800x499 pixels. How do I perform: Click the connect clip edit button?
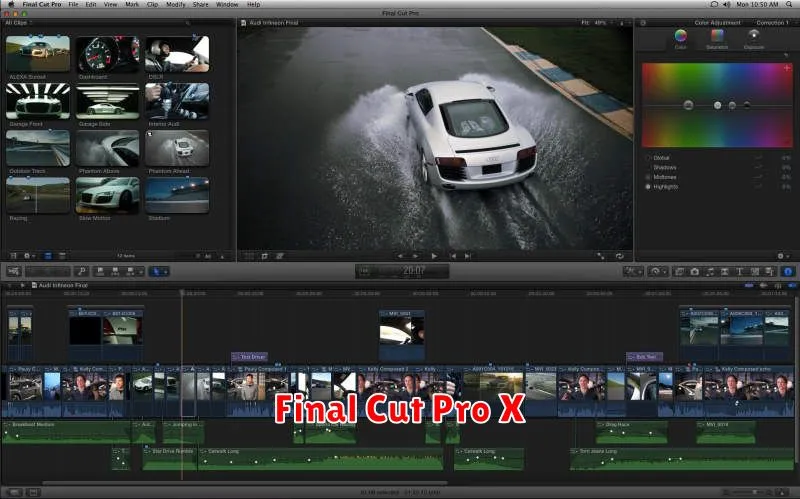(x=100, y=271)
